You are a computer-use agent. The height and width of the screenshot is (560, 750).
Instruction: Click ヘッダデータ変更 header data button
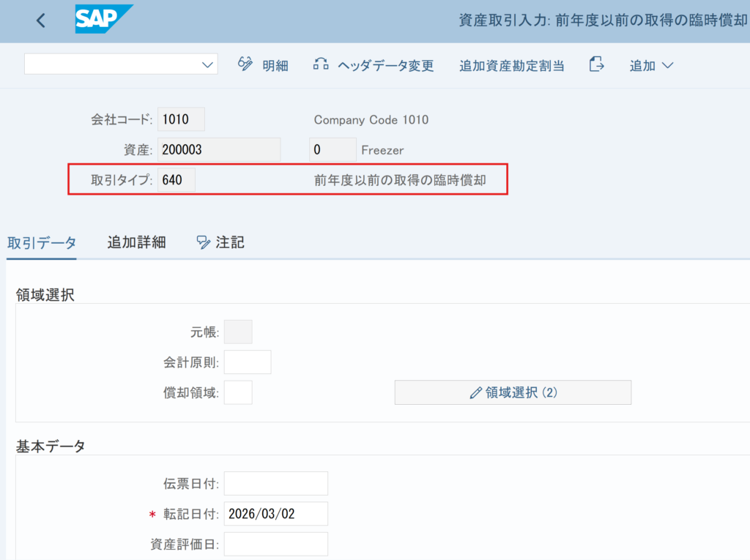click(374, 65)
